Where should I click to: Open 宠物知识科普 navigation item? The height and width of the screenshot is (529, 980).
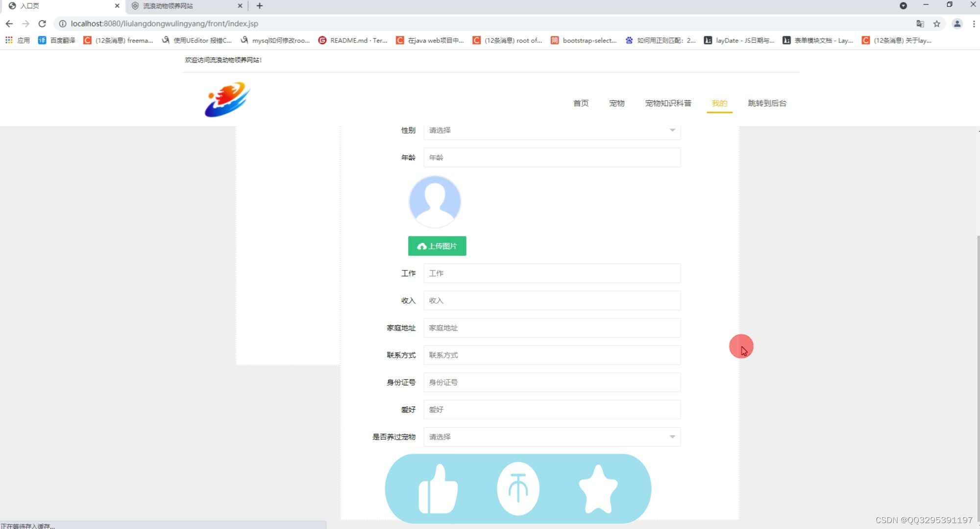[668, 103]
